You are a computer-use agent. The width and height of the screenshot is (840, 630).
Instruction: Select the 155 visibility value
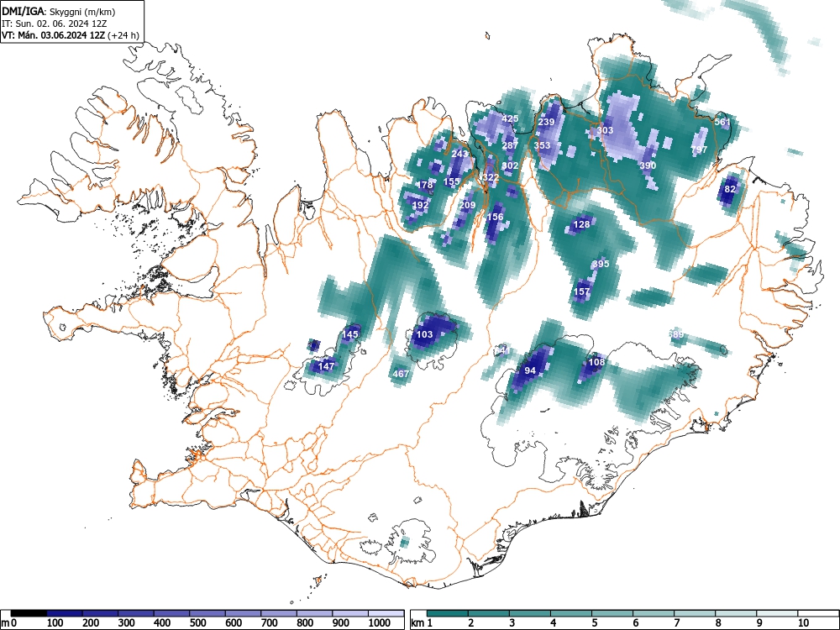pos(452,181)
